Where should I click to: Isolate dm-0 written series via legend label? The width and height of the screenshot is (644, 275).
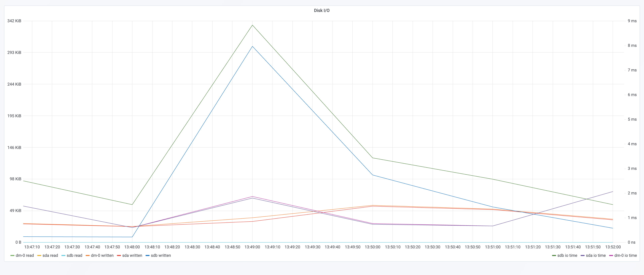pyautogui.click(x=102, y=255)
